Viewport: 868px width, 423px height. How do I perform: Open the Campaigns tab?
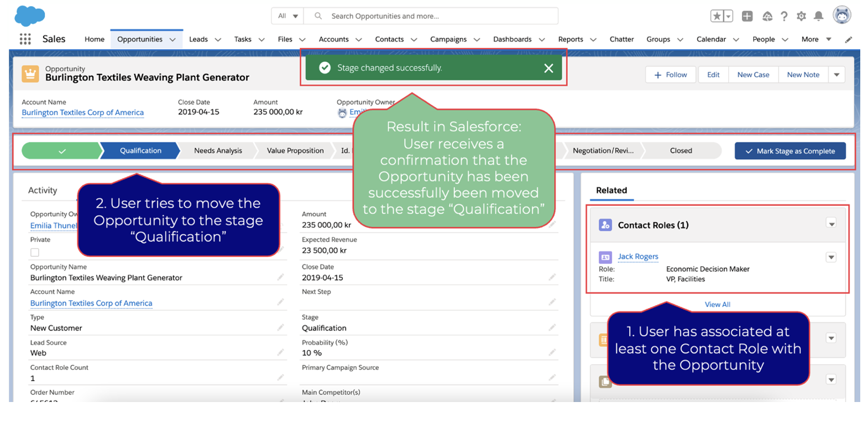pos(448,39)
